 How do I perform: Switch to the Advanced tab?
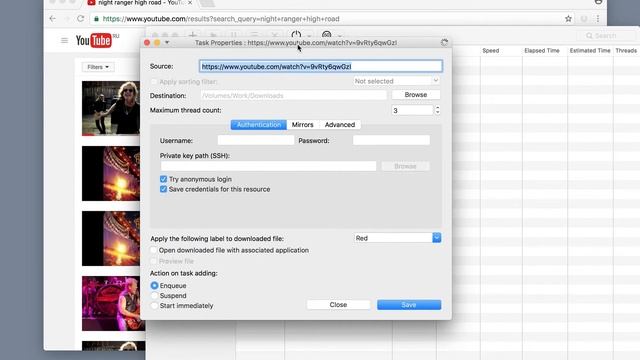pyautogui.click(x=340, y=125)
